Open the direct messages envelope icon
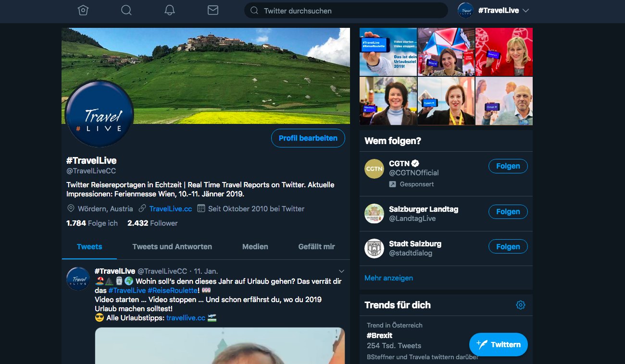 click(x=213, y=11)
